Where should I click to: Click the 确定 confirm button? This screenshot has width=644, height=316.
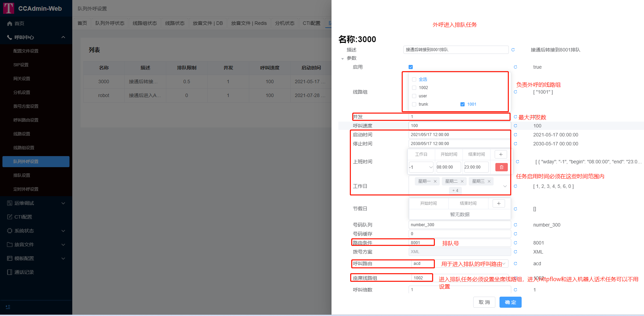[510, 302]
